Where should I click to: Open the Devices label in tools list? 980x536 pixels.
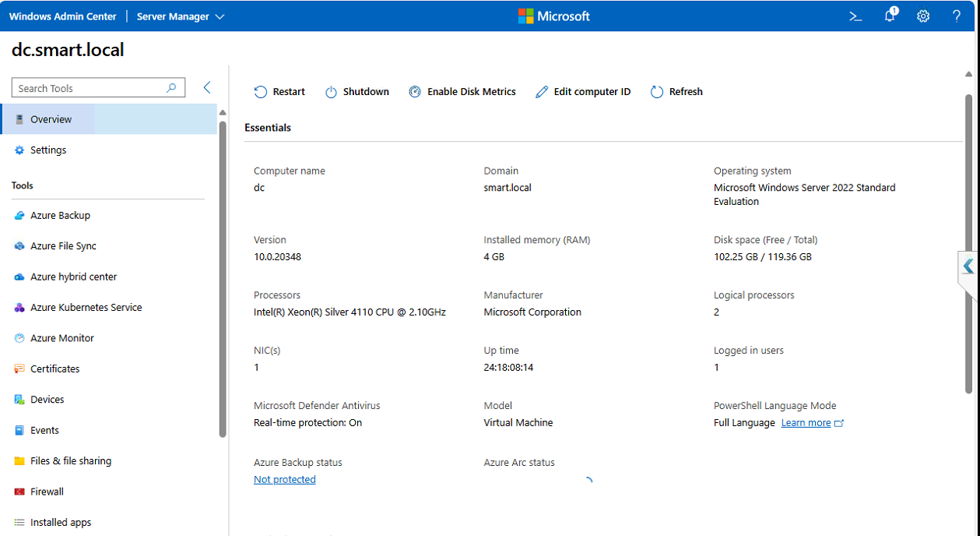tap(47, 400)
